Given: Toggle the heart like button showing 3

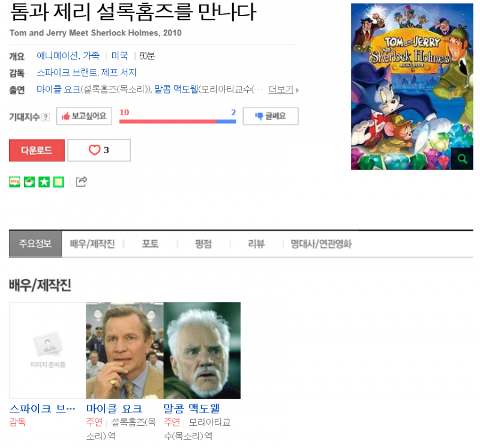Looking at the screenshot, I should point(99,150).
